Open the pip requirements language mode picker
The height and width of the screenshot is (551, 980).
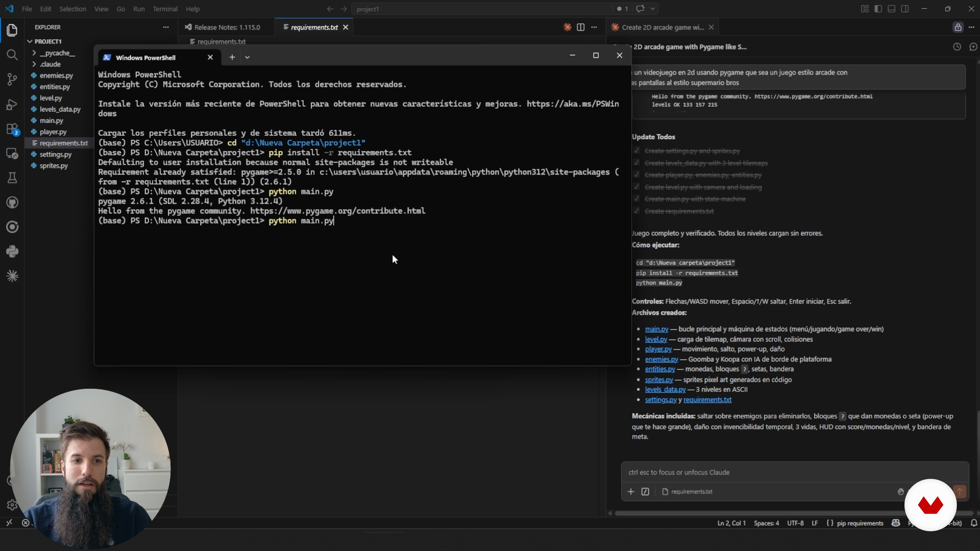(x=860, y=523)
